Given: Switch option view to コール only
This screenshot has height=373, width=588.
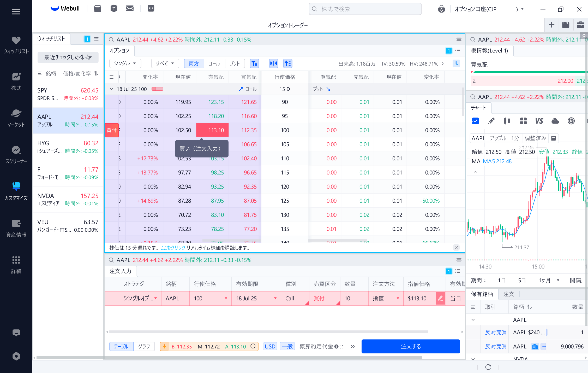Looking at the screenshot, I should 214,63.
